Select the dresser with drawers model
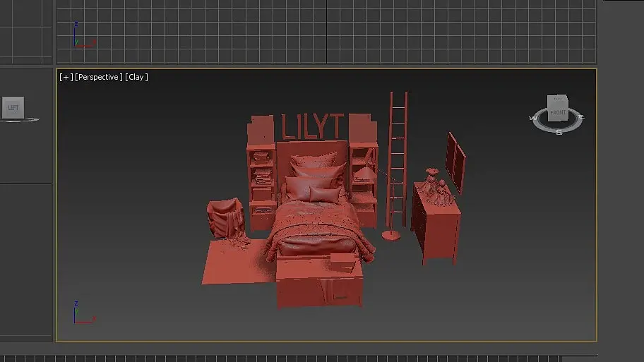 436,225
